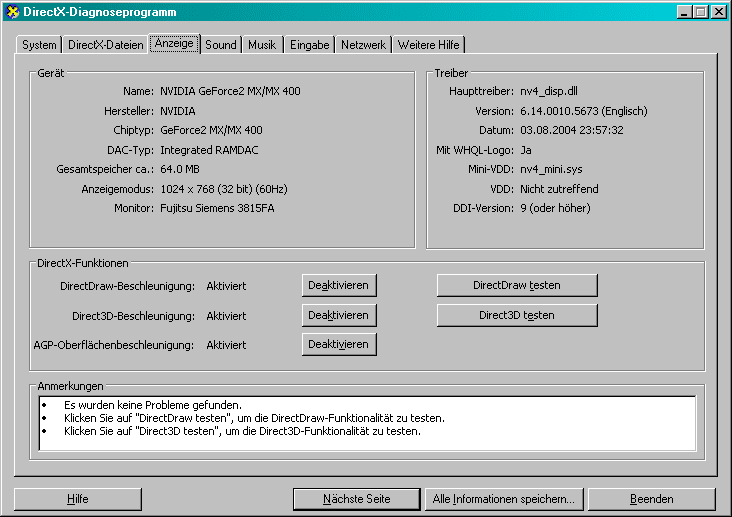
Task: Open the DirectX-Dateien tab
Action: click(x=106, y=45)
